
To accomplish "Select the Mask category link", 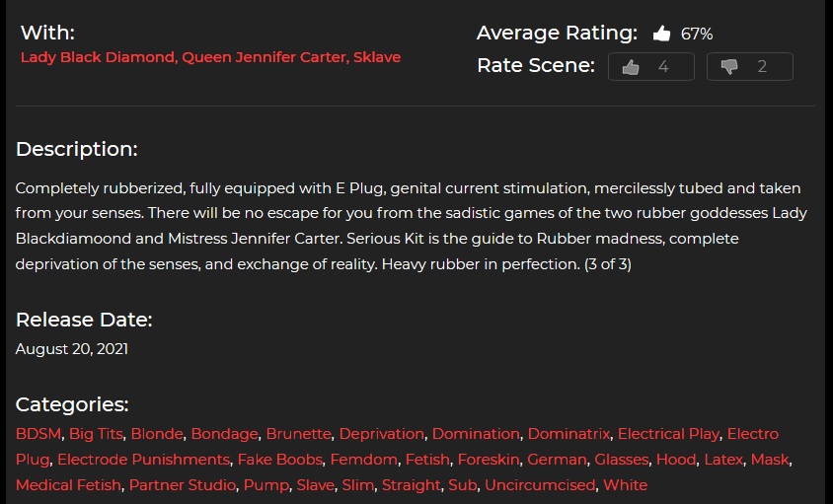I will coord(770,460).
